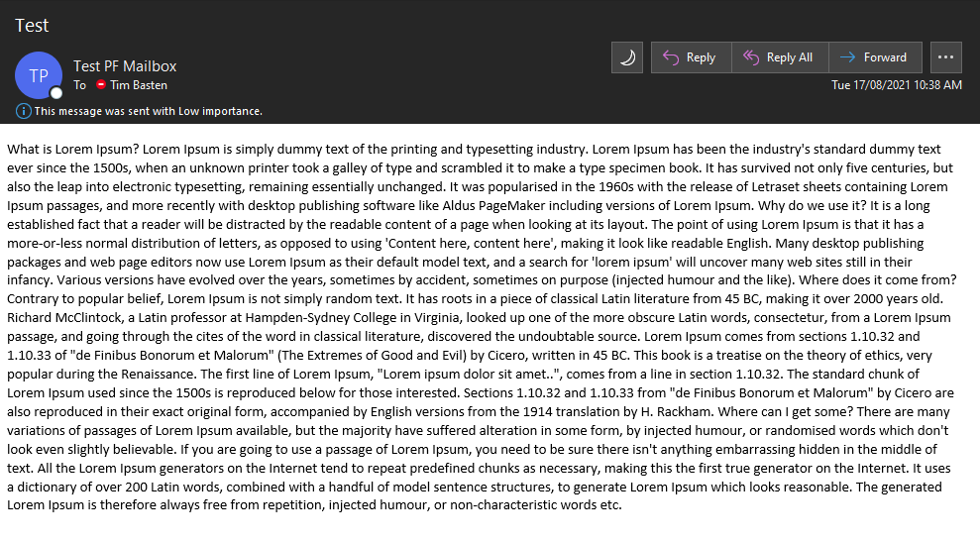The image size is (980, 544).
Task: Click the received date and time
Action: coord(896,85)
